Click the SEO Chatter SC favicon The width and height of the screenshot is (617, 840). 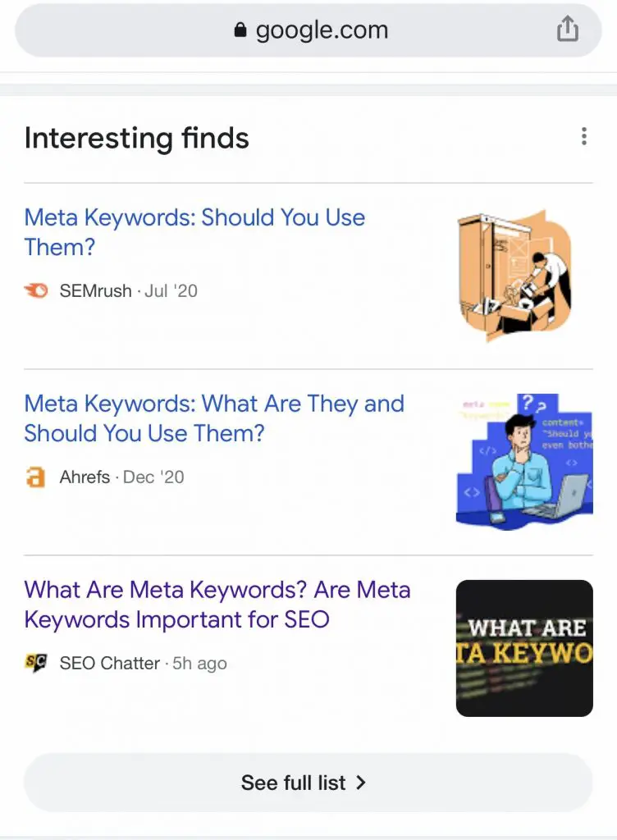(36, 663)
